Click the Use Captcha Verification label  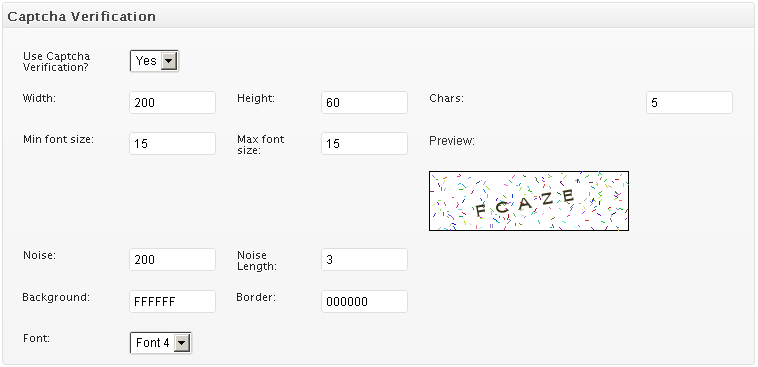point(57,62)
